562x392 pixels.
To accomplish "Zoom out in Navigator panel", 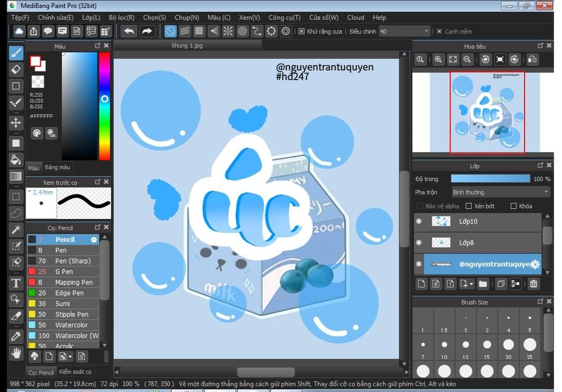I will 467,59.
